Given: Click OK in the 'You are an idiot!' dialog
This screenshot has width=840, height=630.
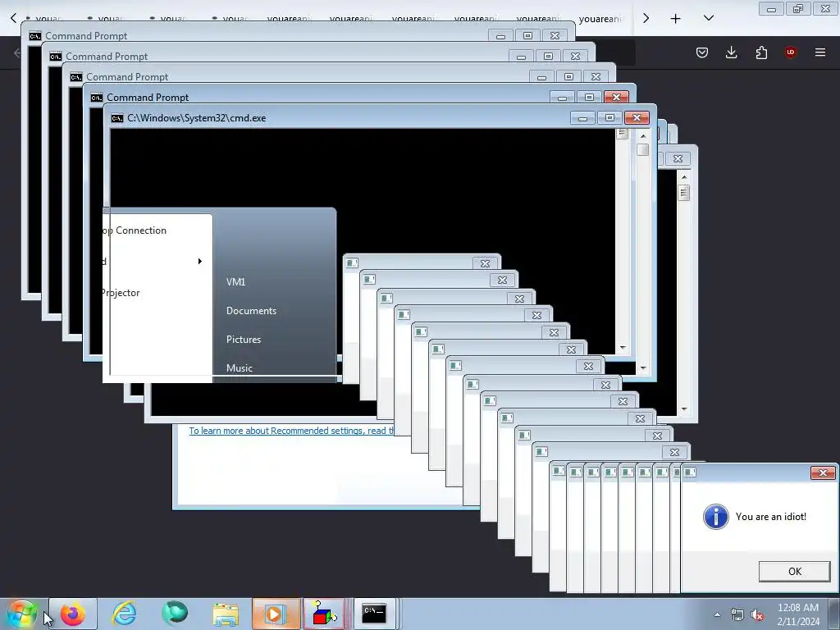Looking at the screenshot, I should tap(794, 572).
